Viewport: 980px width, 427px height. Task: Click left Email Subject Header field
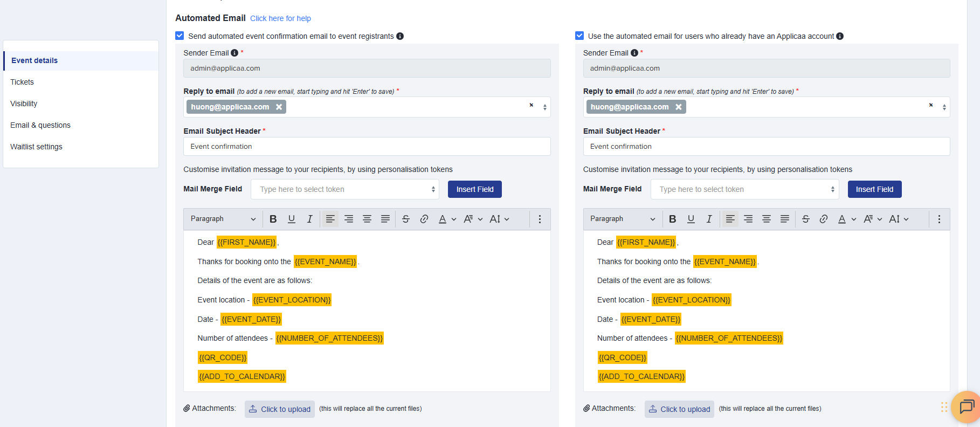click(x=367, y=147)
